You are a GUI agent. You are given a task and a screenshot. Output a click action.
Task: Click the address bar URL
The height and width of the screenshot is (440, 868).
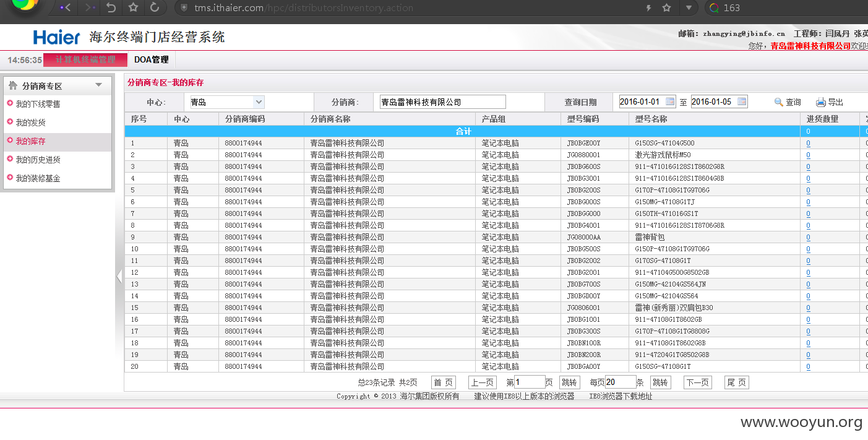[x=303, y=8]
